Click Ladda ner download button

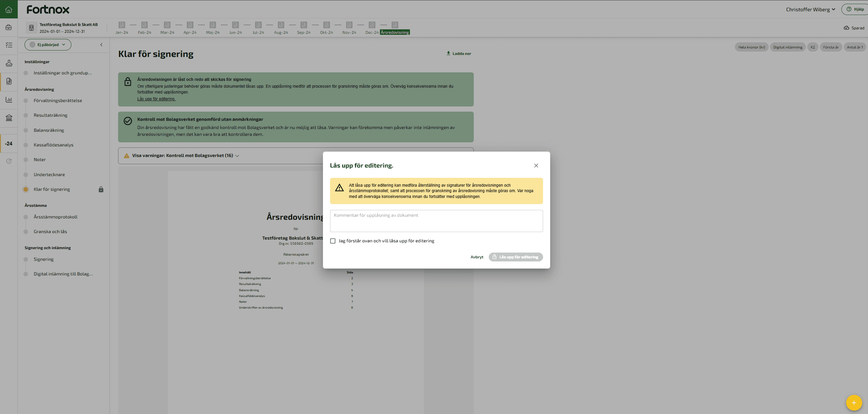459,54
